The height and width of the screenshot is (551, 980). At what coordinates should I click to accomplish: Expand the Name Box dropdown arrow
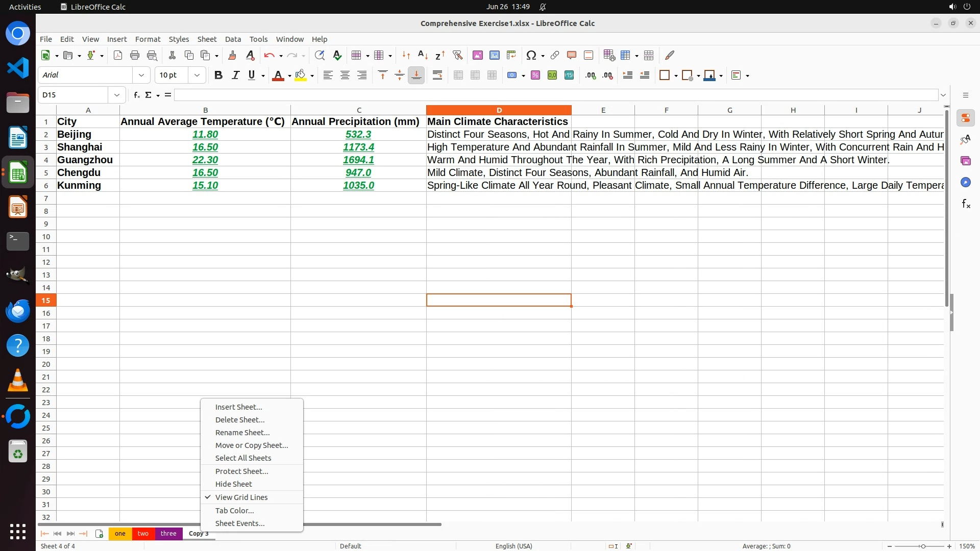click(x=117, y=95)
